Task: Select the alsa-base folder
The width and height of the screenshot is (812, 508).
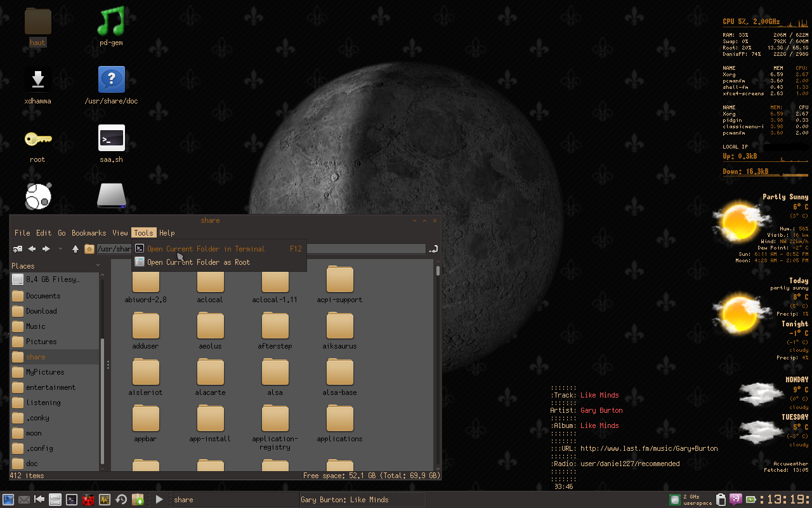Action: click(339, 377)
